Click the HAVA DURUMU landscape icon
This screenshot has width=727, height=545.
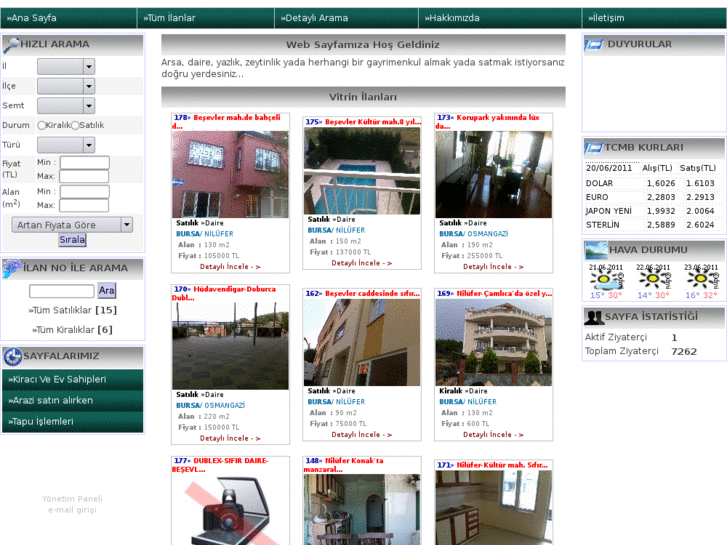[596, 250]
